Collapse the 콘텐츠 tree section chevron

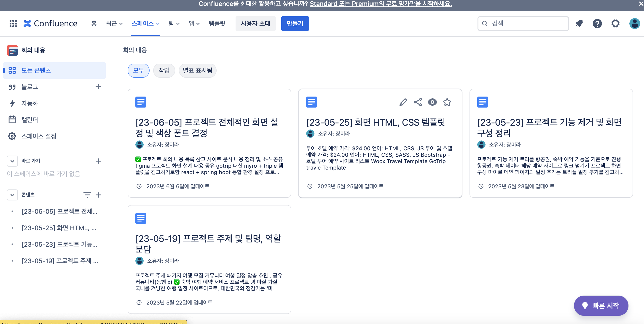click(x=12, y=195)
